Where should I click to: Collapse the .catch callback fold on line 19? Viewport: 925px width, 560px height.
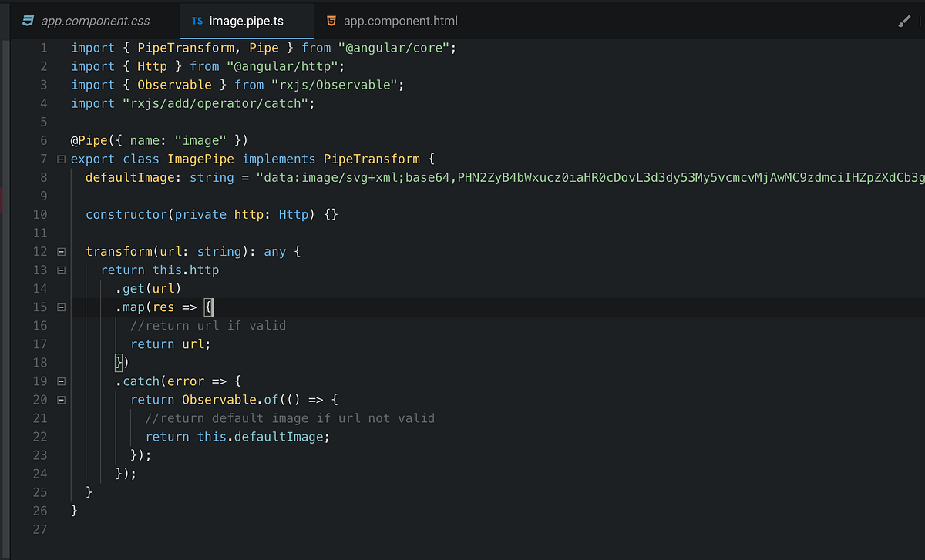tap(60, 381)
